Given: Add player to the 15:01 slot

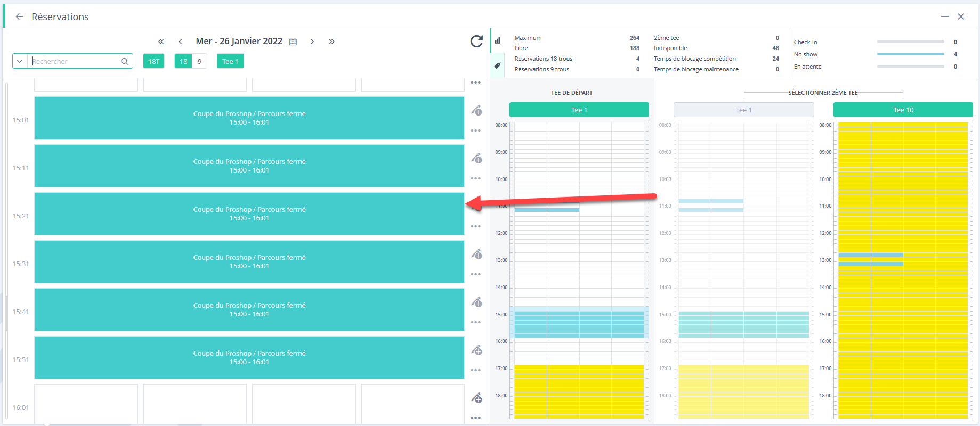Looking at the screenshot, I should pyautogui.click(x=476, y=111).
